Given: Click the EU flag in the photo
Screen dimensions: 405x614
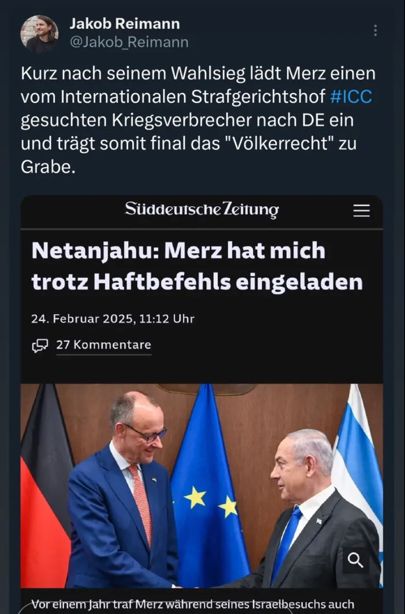Looking at the screenshot, I should [208, 486].
